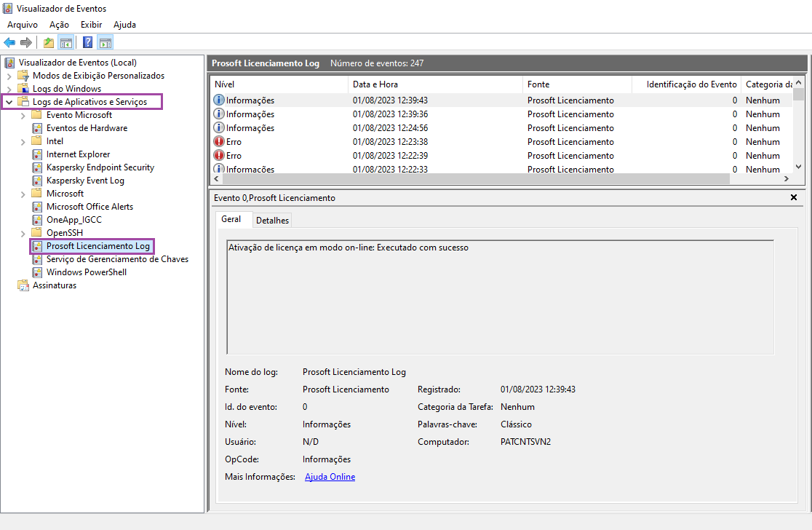
Task: Click the Forward arrow in the toolbar
Action: (26, 42)
